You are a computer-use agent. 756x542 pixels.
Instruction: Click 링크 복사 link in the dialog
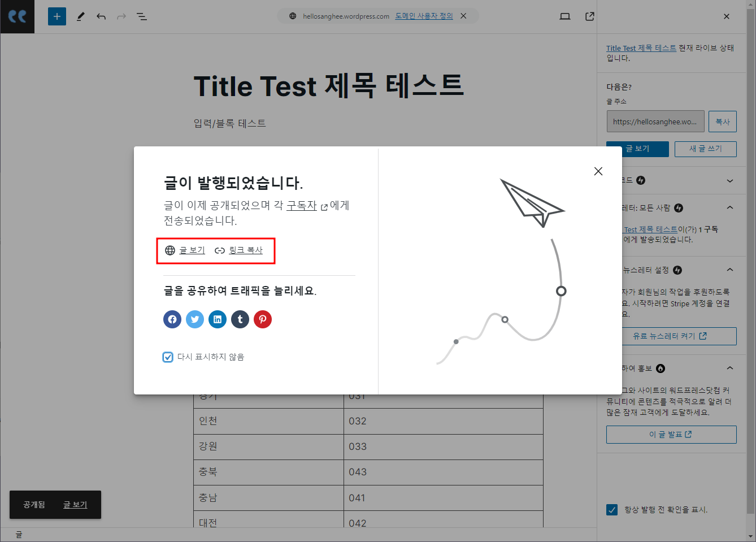tap(246, 250)
